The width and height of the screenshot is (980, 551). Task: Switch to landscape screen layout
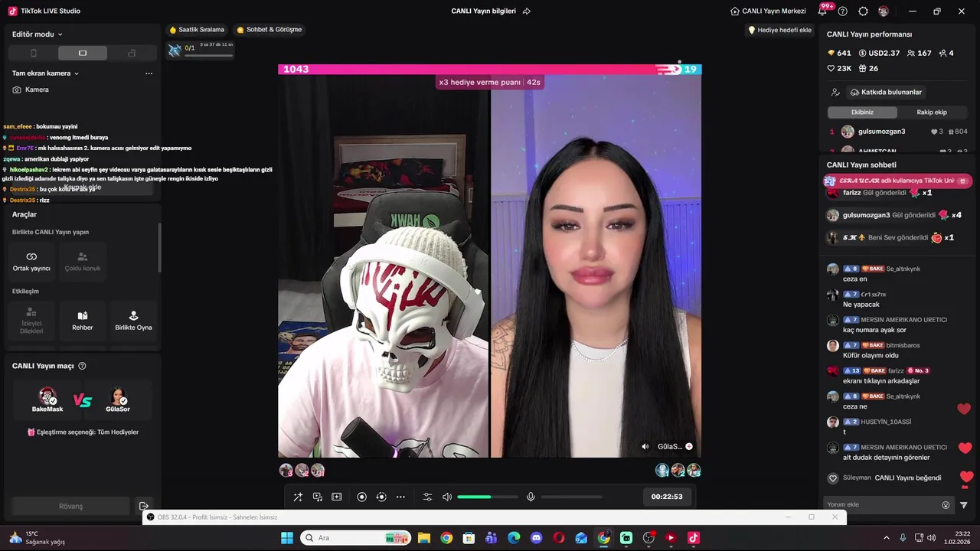83,53
